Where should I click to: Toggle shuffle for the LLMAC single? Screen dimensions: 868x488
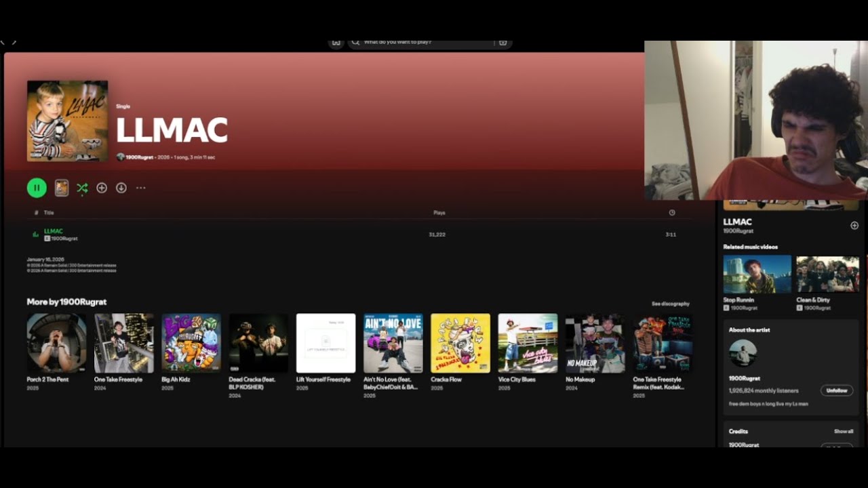tap(82, 188)
